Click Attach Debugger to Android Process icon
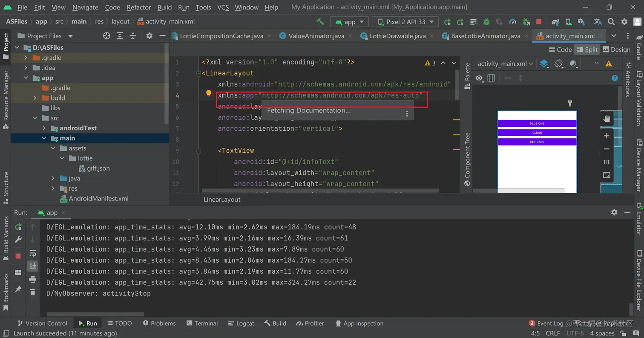644x338 pixels. [x=526, y=22]
